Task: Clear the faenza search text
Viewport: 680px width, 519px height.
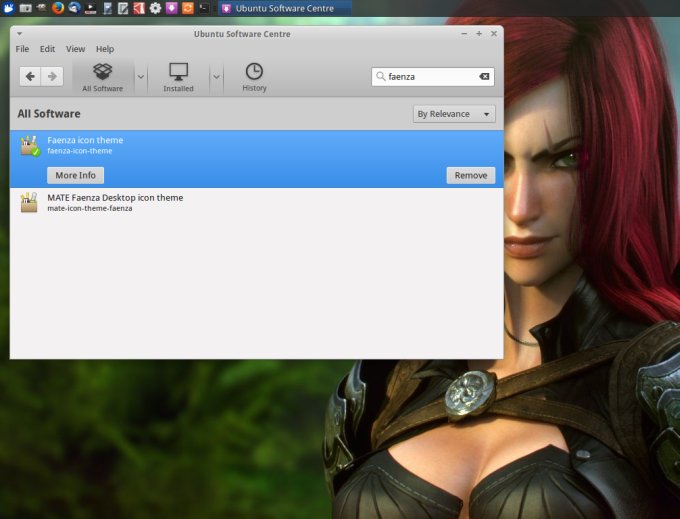Action: [x=484, y=76]
